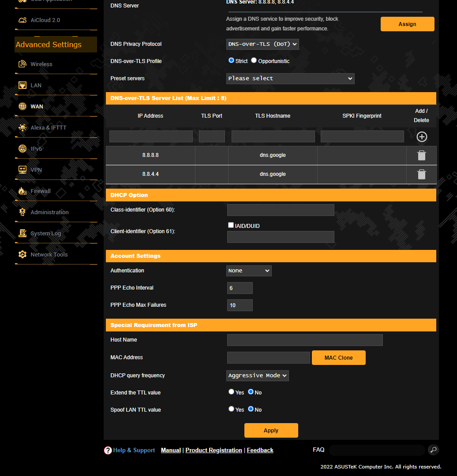This screenshot has height=476, width=457.
Task: Open the Feedback link
Action: 260,450
